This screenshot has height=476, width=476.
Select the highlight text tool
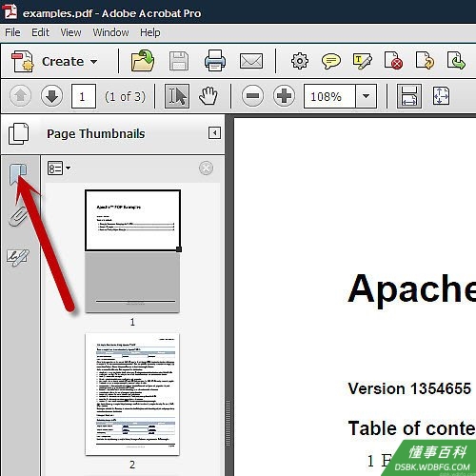coord(362,61)
